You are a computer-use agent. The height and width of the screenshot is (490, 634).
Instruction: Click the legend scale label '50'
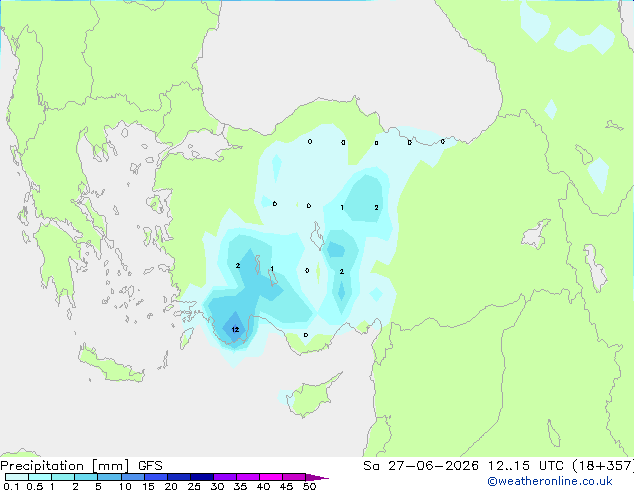[x=309, y=486]
